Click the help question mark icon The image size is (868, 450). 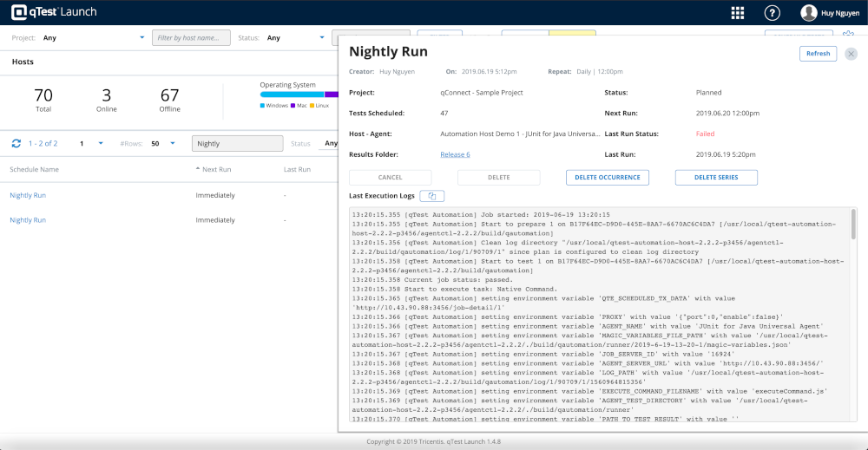772,12
